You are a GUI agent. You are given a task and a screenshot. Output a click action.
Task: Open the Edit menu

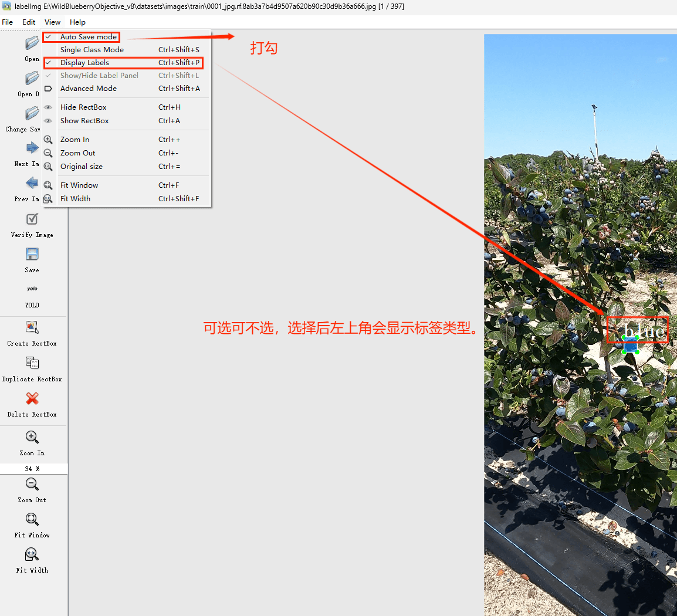coord(29,22)
